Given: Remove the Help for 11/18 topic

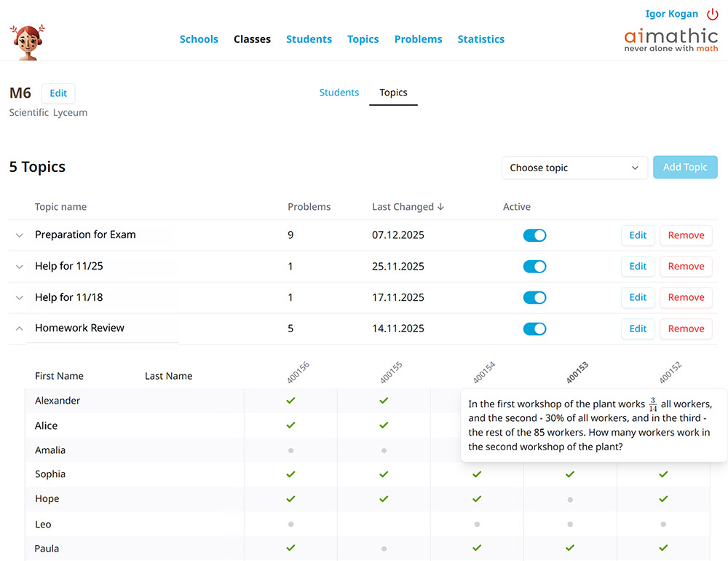Looking at the screenshot, I should [686, 297].
